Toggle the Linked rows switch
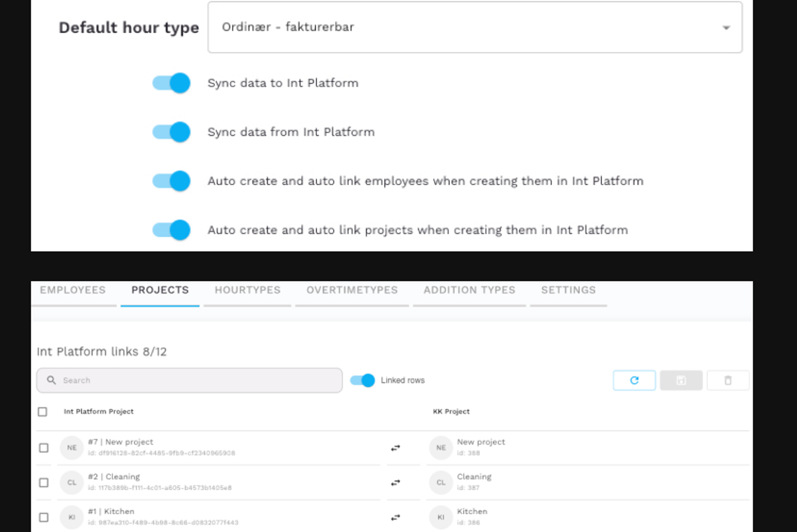The image size is (797, 532). tap(362, 380)
